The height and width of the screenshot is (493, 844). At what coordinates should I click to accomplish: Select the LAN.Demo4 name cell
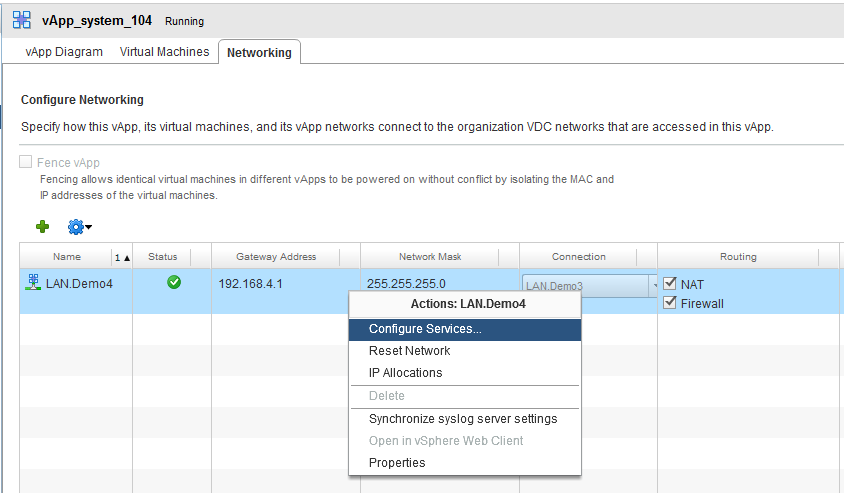[x=79, y=284]
